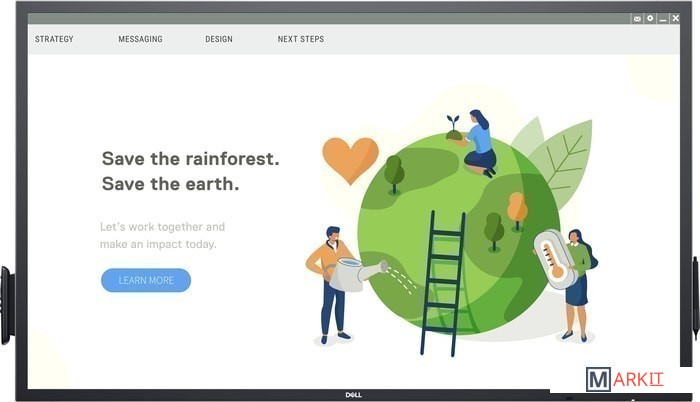Screen dimensions: 700x402
Task: Select the thermometer held by the woman
Action: (x=554, y=259)
